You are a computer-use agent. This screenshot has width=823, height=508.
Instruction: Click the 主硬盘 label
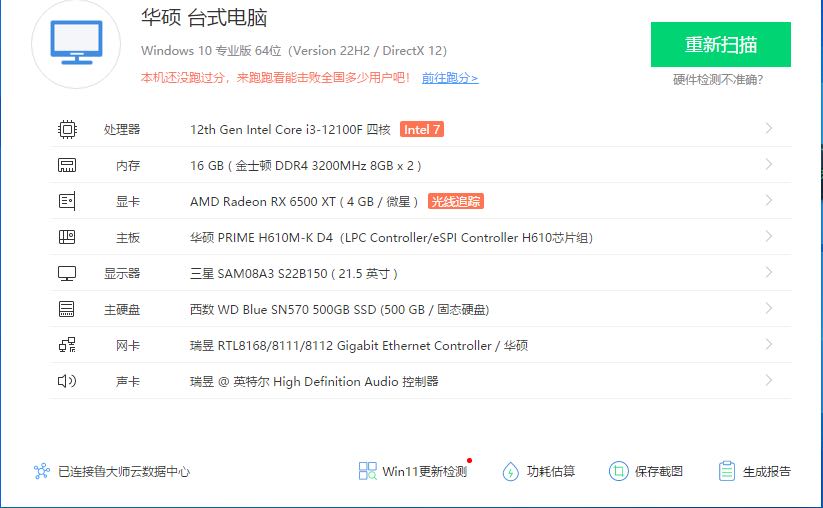point(122,310)
